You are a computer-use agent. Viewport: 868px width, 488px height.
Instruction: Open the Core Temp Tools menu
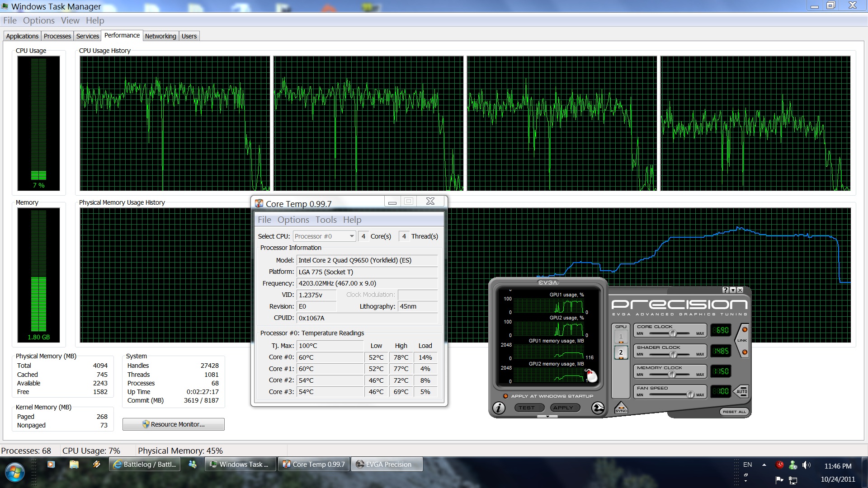(325, 220)
